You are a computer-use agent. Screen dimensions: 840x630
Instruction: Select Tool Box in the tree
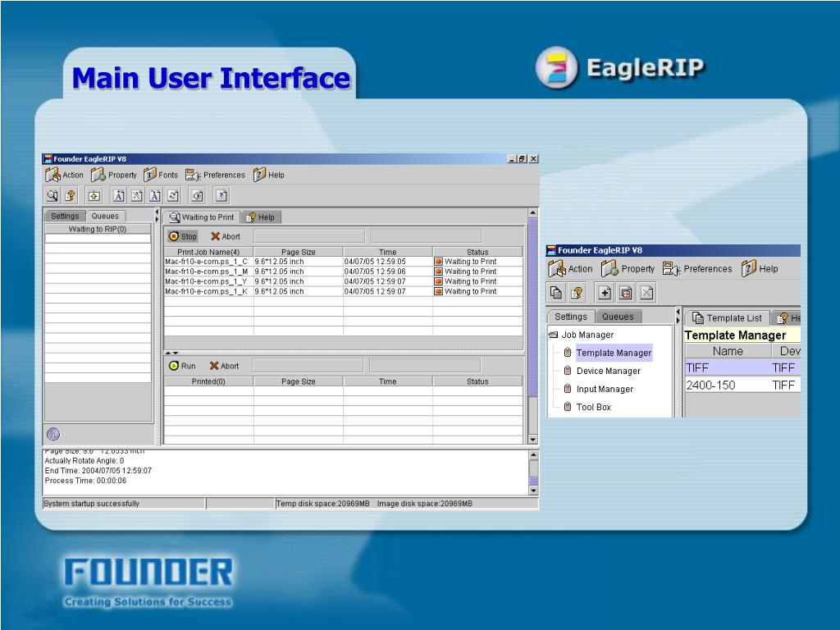(594, 407)
